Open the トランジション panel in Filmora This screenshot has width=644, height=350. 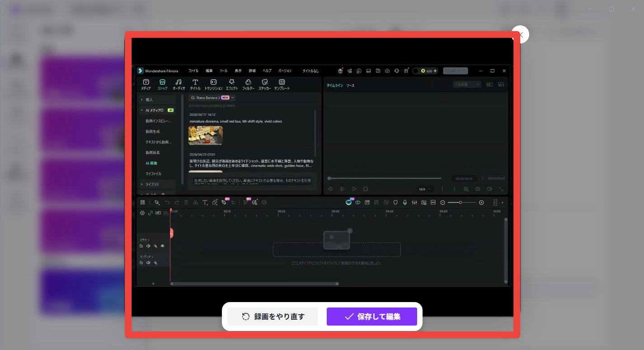(x=213, y=85)
